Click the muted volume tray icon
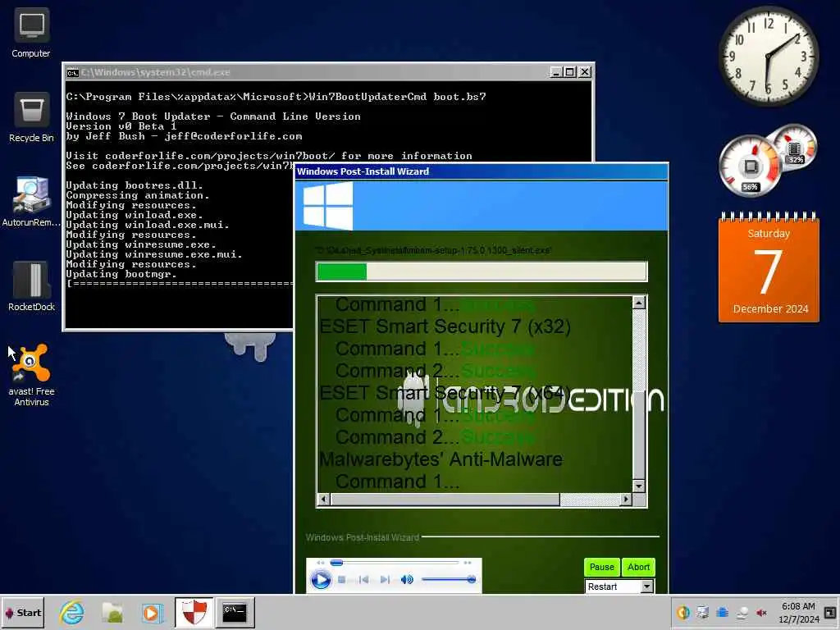This screenshot has width=840, height=630. coord(761,612)
